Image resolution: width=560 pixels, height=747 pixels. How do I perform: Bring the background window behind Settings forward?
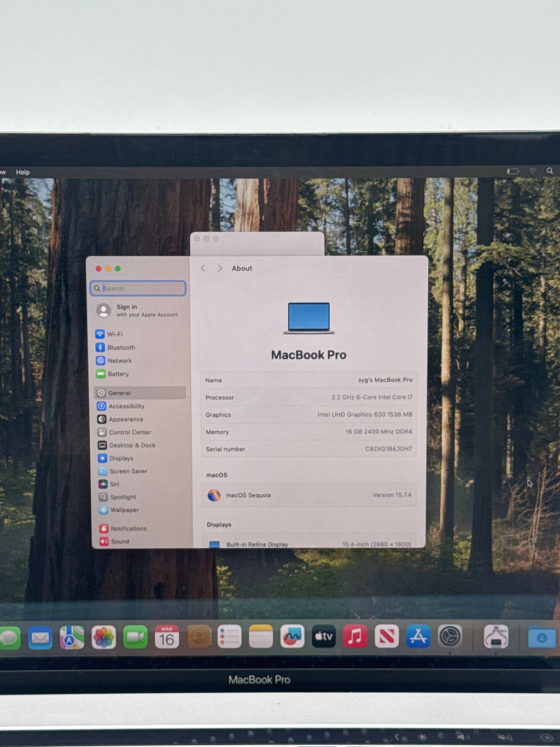point(257,244)
